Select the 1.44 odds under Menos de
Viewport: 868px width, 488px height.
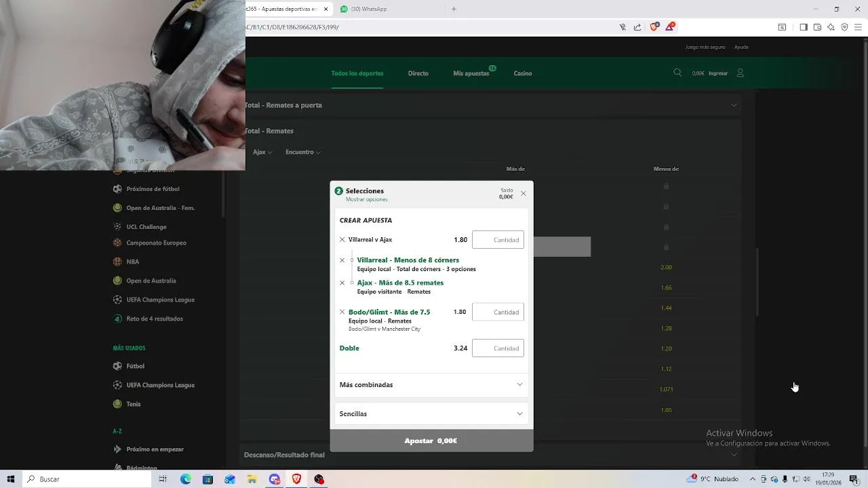tap(666, 308)
